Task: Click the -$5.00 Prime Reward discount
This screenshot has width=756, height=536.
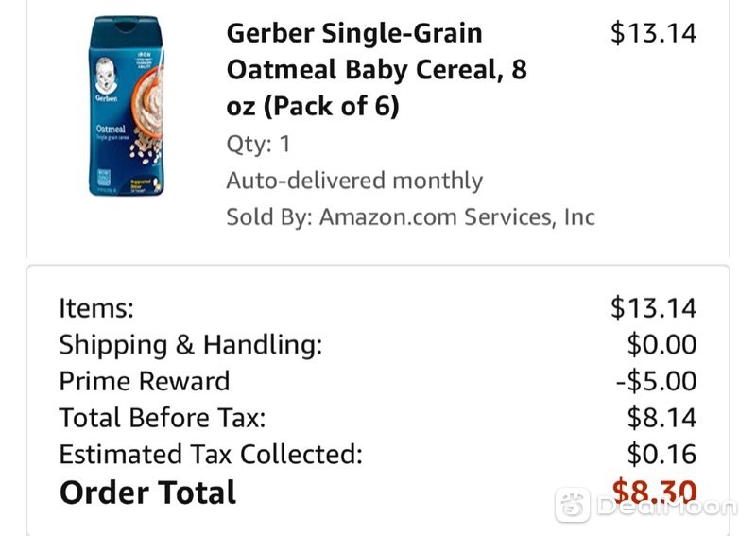Action: [656, 381]
